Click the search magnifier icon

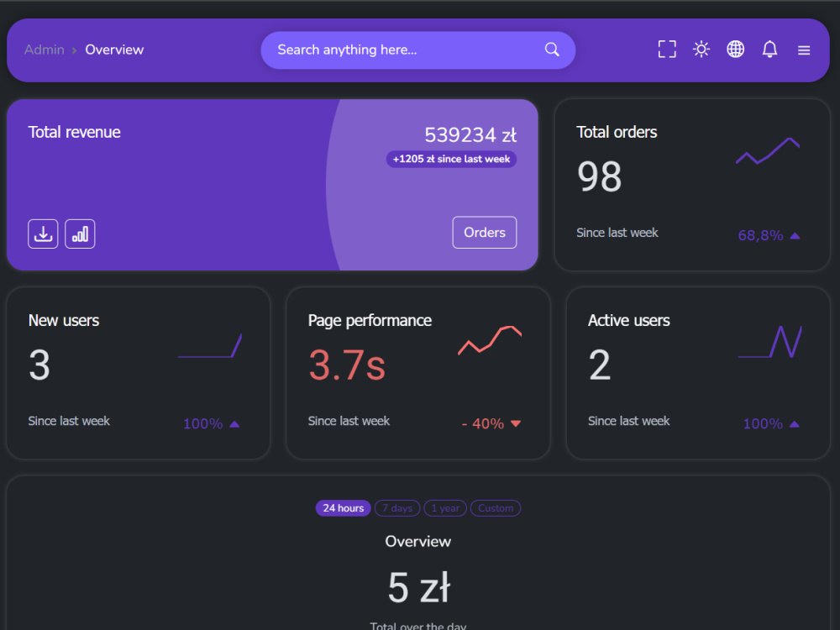tap(552, 50)
